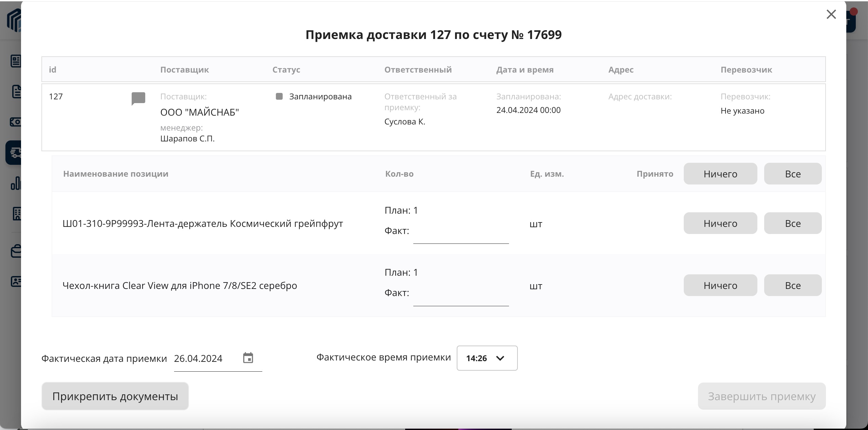Click carrier value 'Не указано'
Viewport: 868px width, 430px height.
742,111
